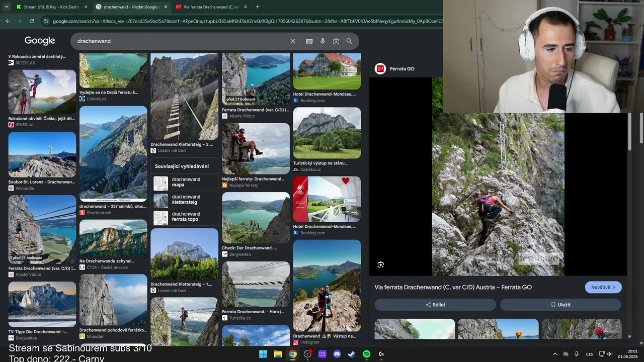Open Booking.com hotel balcony view image
The image size is (644, 362).
[x=327, y=199]
